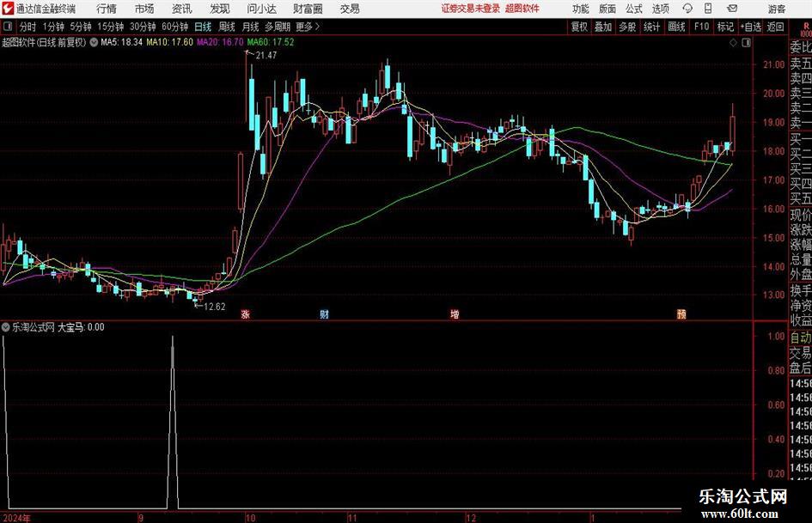This screenshot has width=812, height=523.
Task: Click the MA20: 16.70 value
Action: 220,42
